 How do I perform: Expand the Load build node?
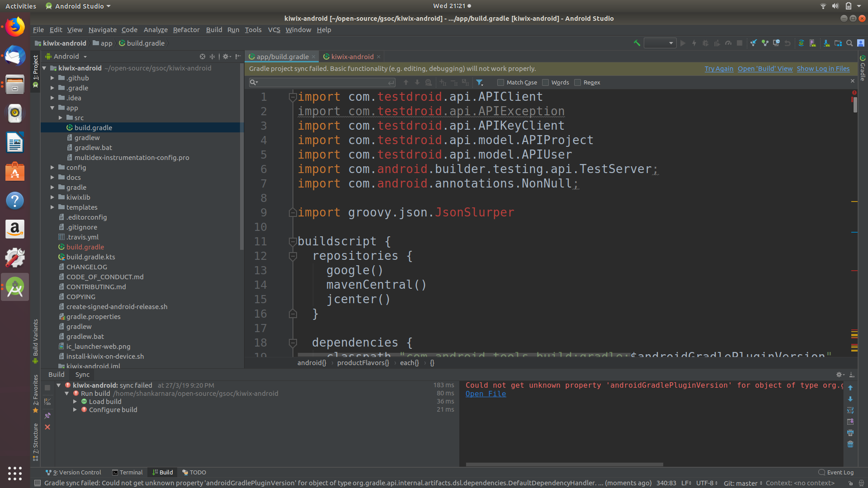75,402
